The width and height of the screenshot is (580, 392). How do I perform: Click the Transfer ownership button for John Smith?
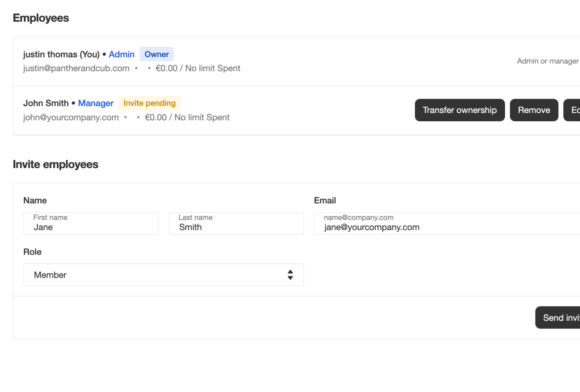(x=460, y=110)
